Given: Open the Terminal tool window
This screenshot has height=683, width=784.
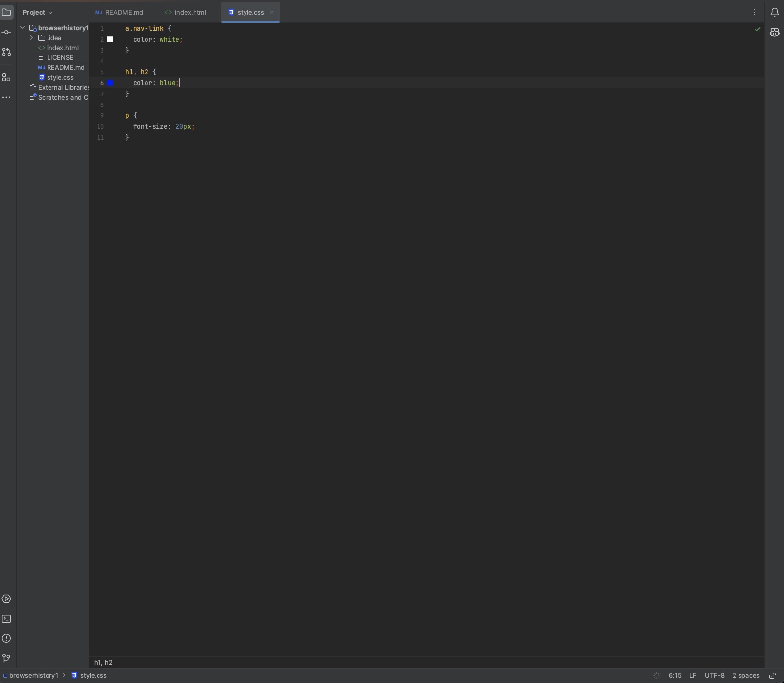Looking at the screenshot, I should pyautogui.click(x=6, y=619).
